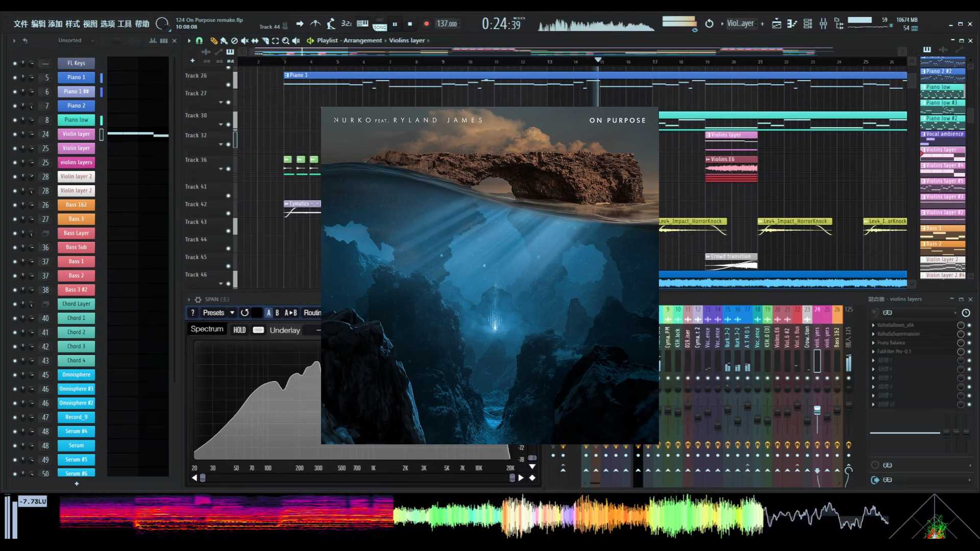Expand the FabFilter Pro-Q 3 slot arrow
Screen dimensions: 980x551
(x=873, y=352)
